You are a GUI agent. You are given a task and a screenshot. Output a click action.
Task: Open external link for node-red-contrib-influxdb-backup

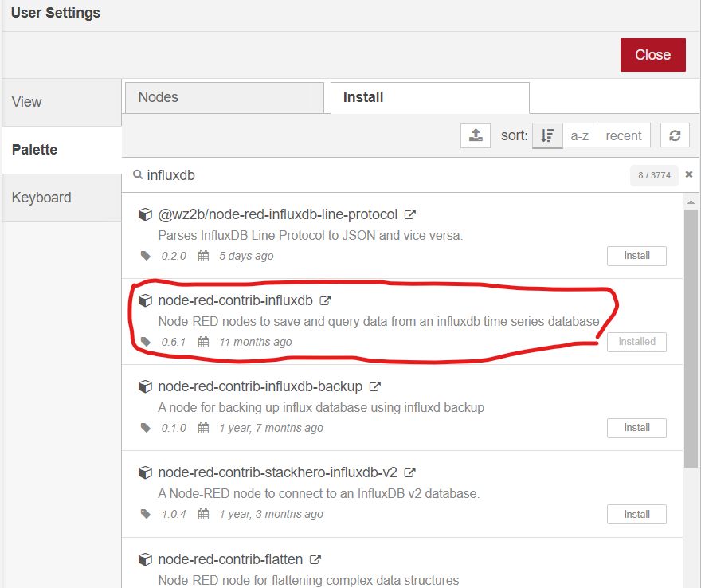point(375,386)
